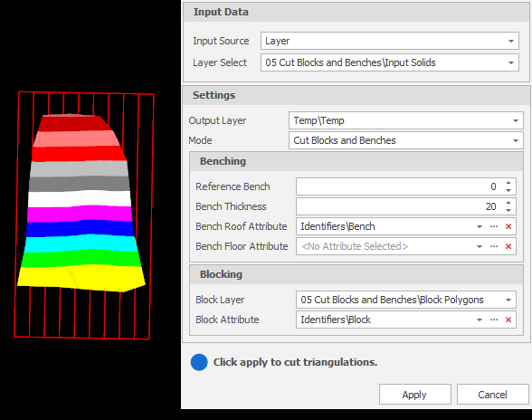Click the blue status indicator circle

pos(199,362)
